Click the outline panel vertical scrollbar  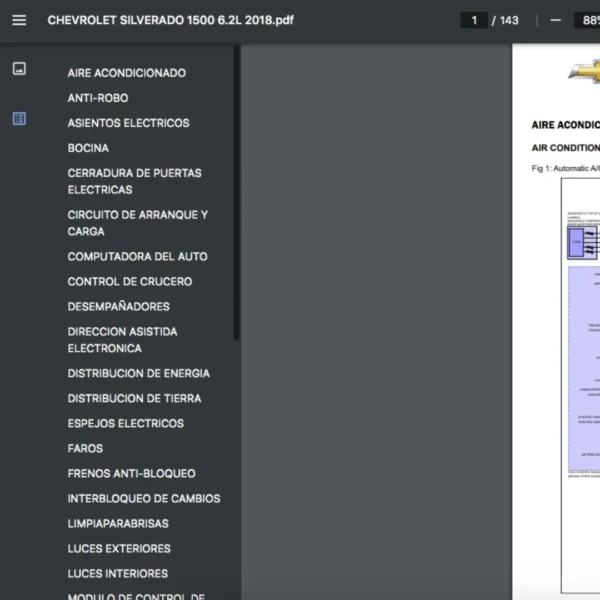(236, 190)
